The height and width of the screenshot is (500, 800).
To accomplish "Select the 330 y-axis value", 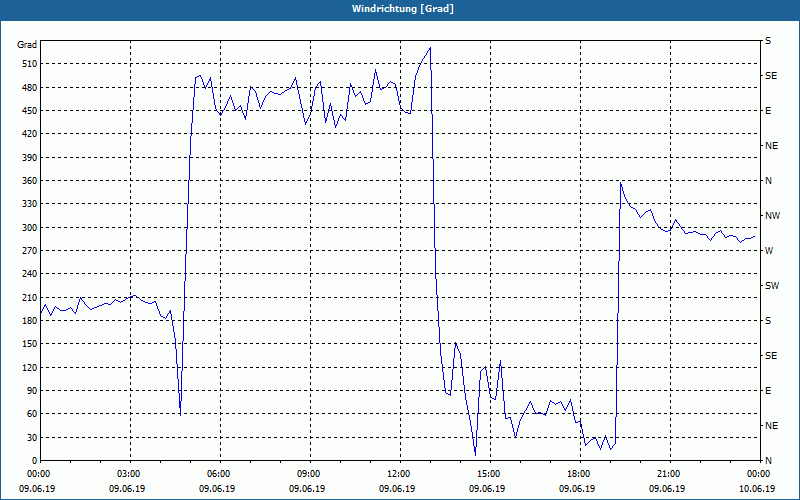I will point(30,204).
